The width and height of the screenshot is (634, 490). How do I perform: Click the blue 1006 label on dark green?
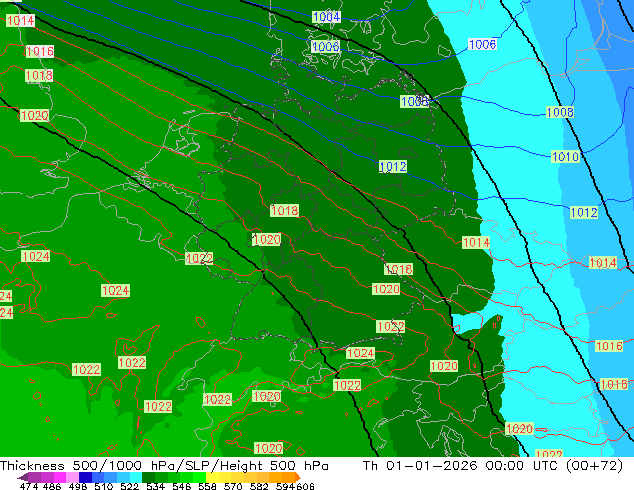pyautogui.click(x=325, y=46)
